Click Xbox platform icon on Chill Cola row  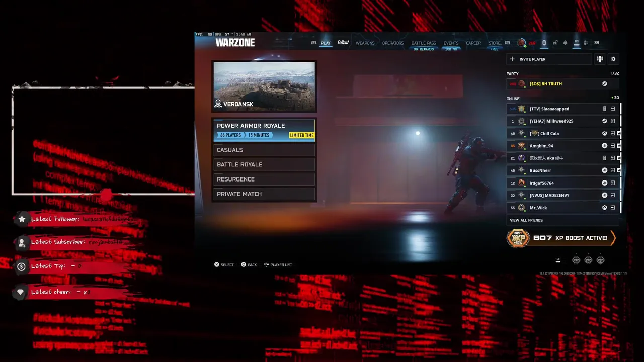[605, 133]
